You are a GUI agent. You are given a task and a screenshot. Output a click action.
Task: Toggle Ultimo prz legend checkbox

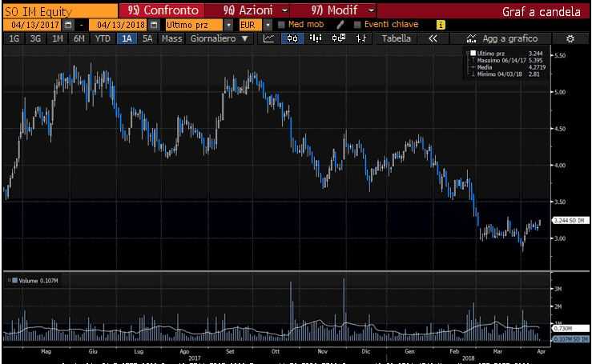coord(473,53)
